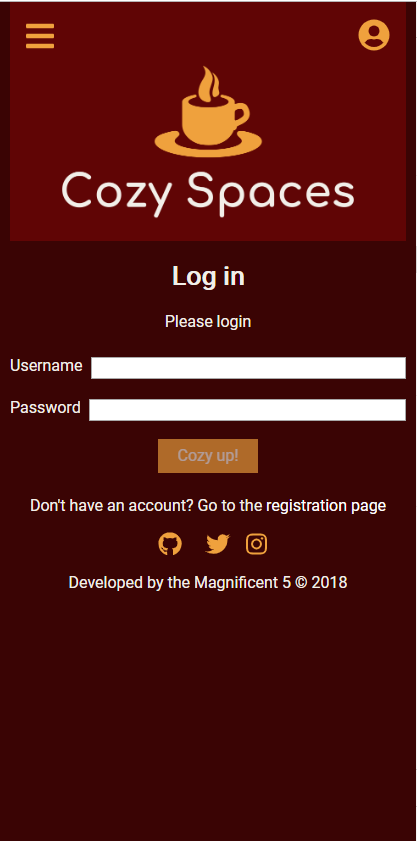Click the Cozy Spaces wordmark

208,194
